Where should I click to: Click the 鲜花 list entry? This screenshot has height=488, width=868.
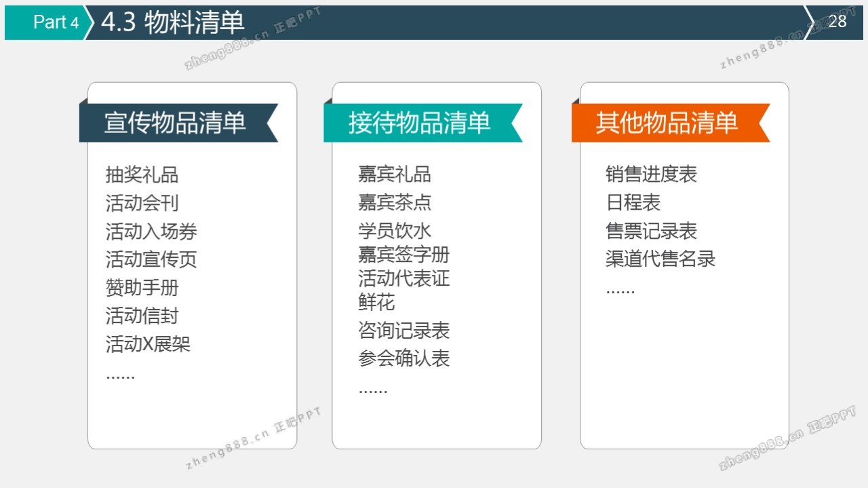tap(376, 302)
